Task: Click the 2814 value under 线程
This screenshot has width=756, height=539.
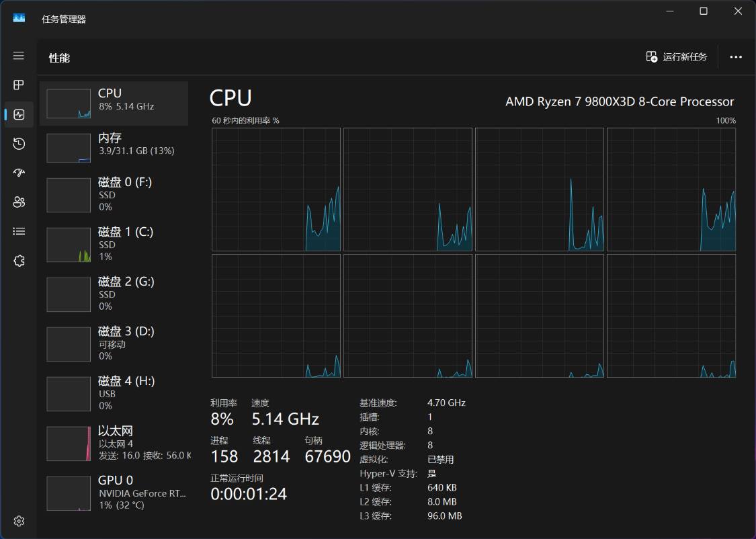Action: pos(271,456)
